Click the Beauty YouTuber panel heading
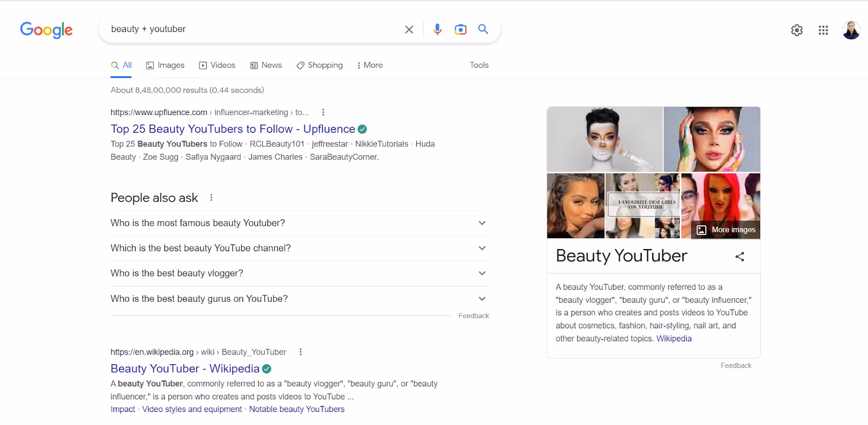Image resolution: width=868 pixels, height=425 pixels. tap(621, 256)
